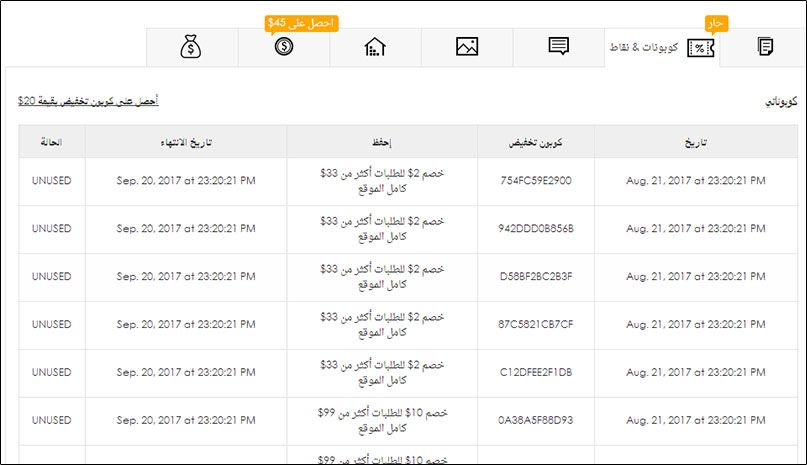Click $10 discount description of coupon 0A38A5F88D93

click(382, 420)
